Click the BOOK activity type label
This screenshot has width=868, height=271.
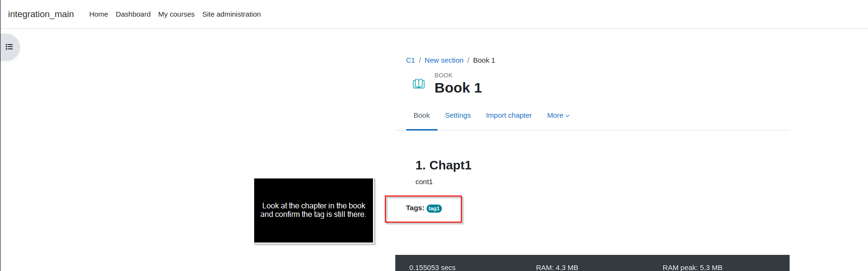coord(443,75)
